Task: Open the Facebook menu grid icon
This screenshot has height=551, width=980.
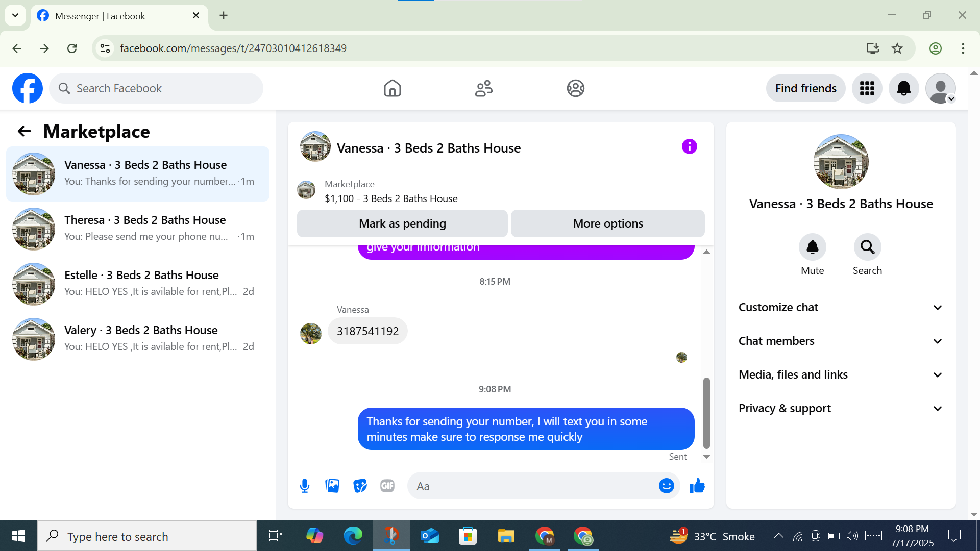Action: coord(867,88)
